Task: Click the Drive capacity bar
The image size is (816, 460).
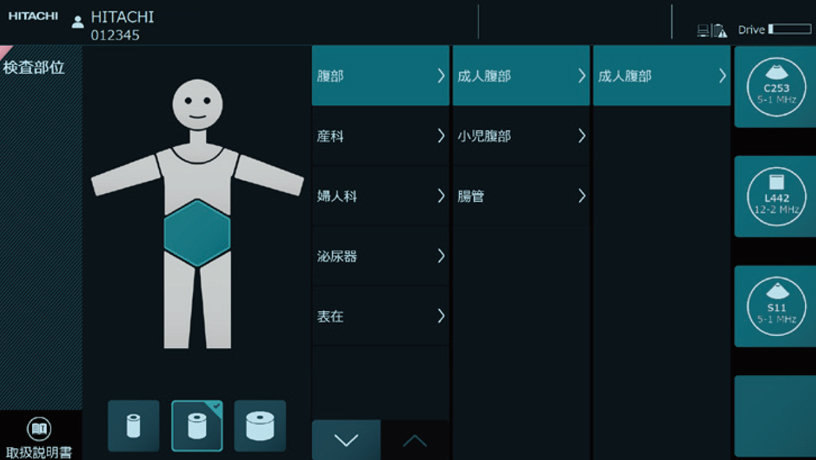Action: tap(789, 29)
